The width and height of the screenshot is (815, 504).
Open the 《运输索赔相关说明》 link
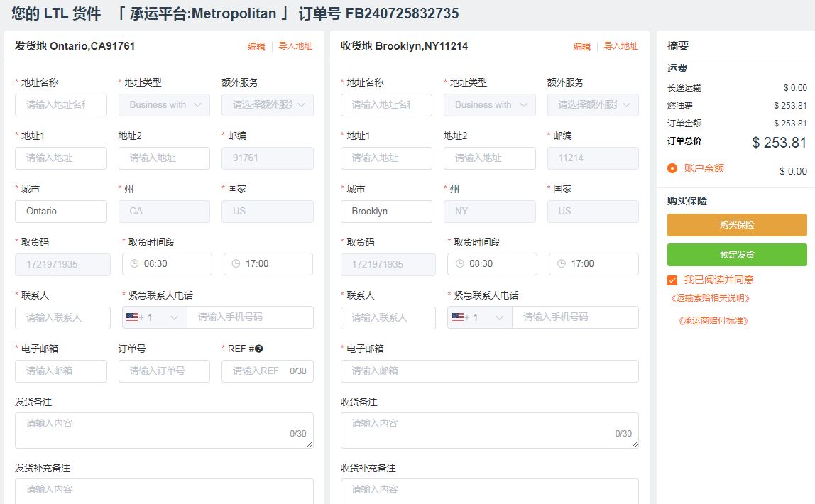(711, 298)
